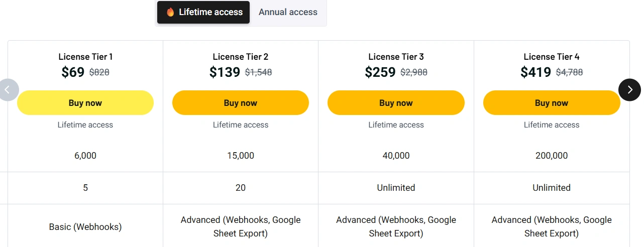Click the License Tier 1 heading
This screenshot has height=247, width=644.
(x=85, y=57)
